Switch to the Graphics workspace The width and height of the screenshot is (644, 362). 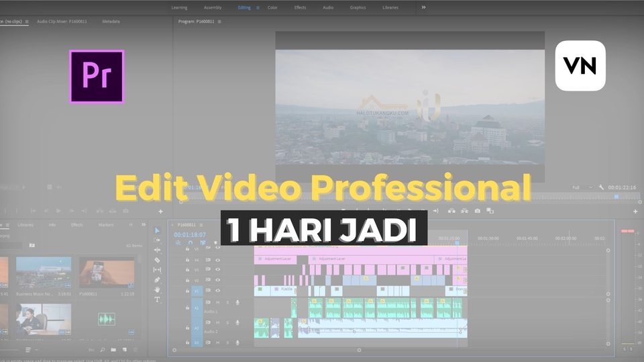pyautogui.click(x=358, y=7)
